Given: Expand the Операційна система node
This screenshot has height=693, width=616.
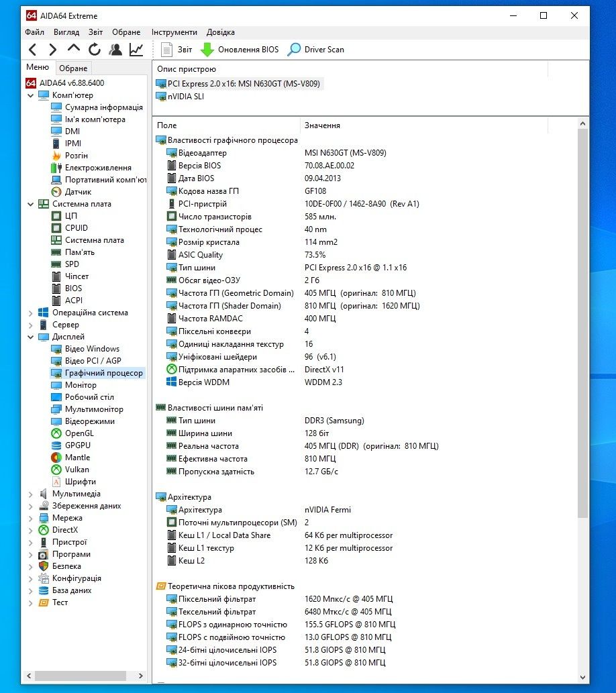Looking at the screenshot, I should (x=30, y=313).
